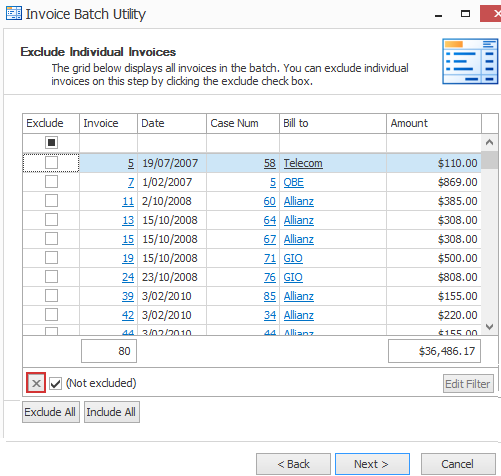Toggle the tri-state exclude checkbox in filter row
Screen dimensions: 501x476
51,143
